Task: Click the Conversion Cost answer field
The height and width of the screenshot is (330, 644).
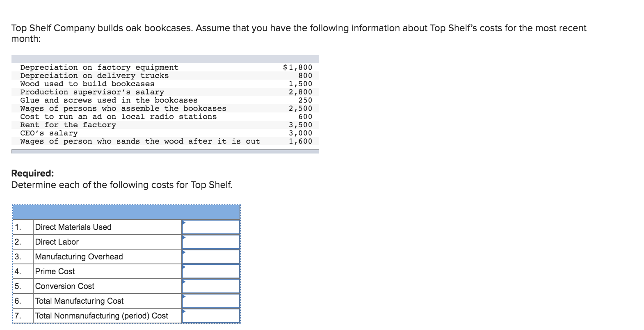Action: 211,286
